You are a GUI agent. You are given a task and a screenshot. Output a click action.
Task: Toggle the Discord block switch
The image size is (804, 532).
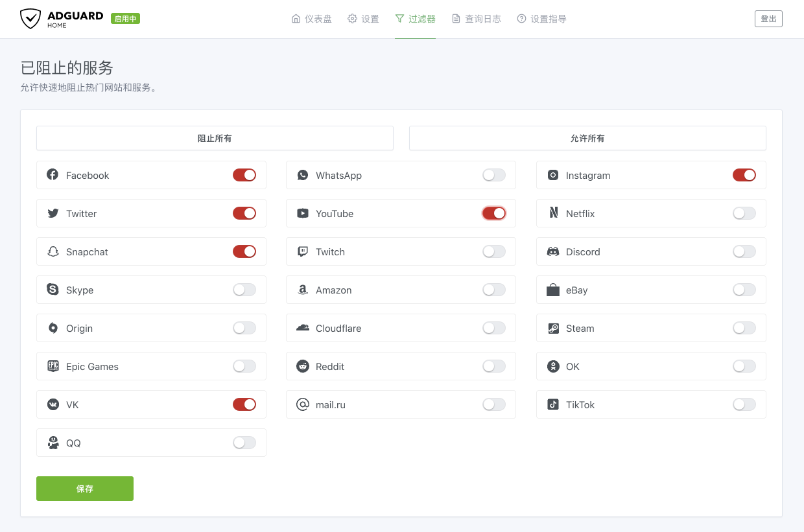click(x=744, y=251)
